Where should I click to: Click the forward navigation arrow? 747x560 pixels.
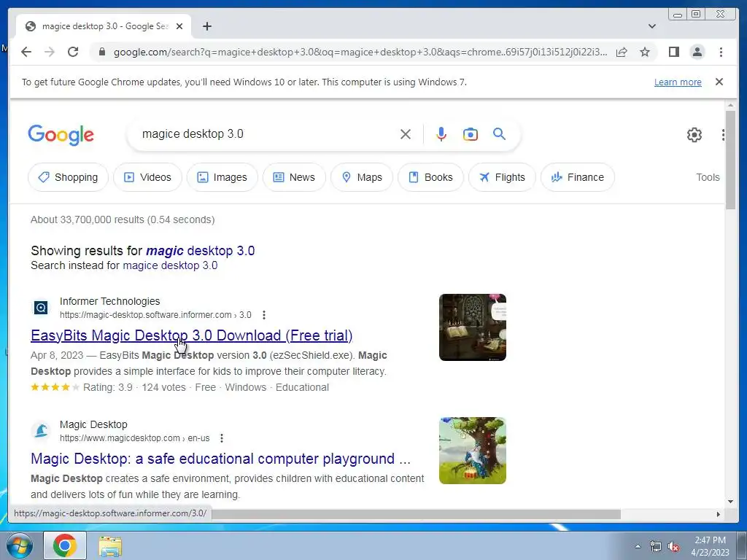pyautogui.click(x=50, y=52)
